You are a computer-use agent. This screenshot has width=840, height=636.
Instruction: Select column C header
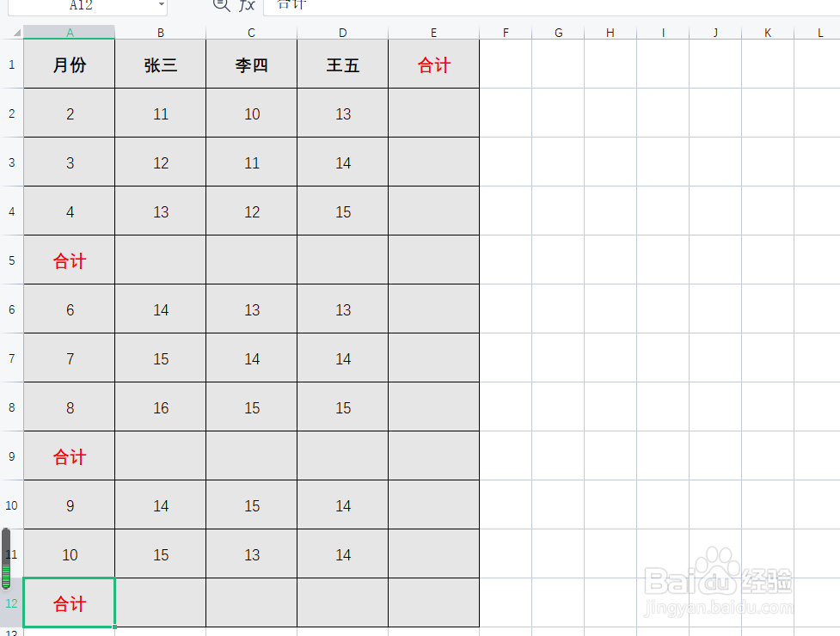point(251,32)
